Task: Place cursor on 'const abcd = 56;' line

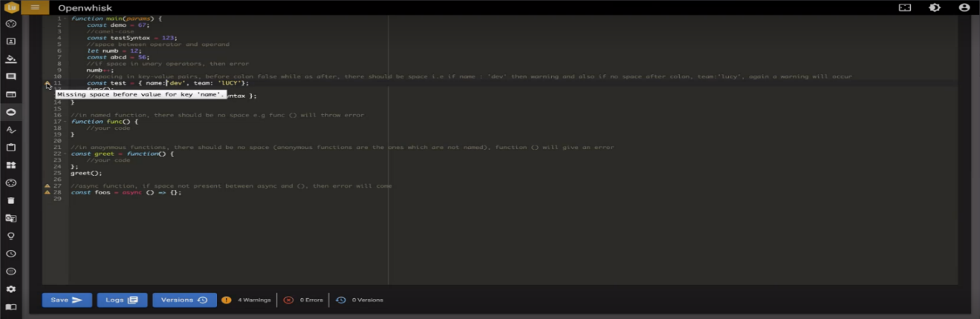Action: (118, 57)
